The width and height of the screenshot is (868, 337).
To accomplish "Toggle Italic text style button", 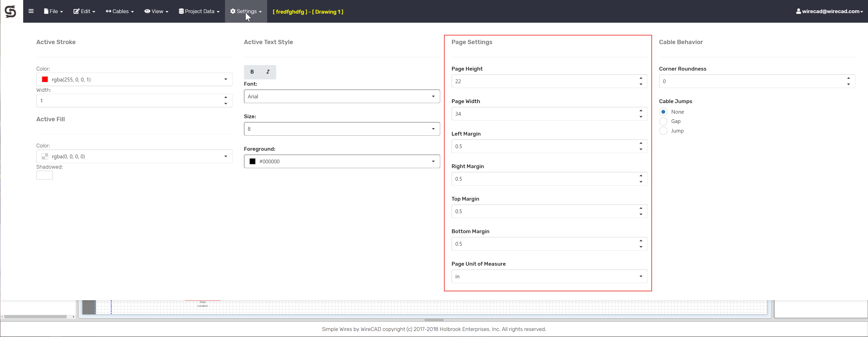I will coord(268,72).
